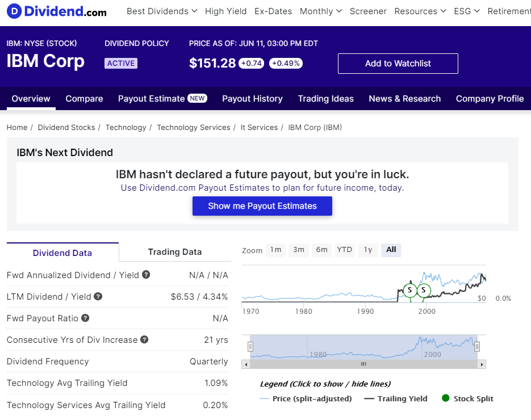Click the first stock split S marker on chart
531x420 pixels.
pos(410,290)
